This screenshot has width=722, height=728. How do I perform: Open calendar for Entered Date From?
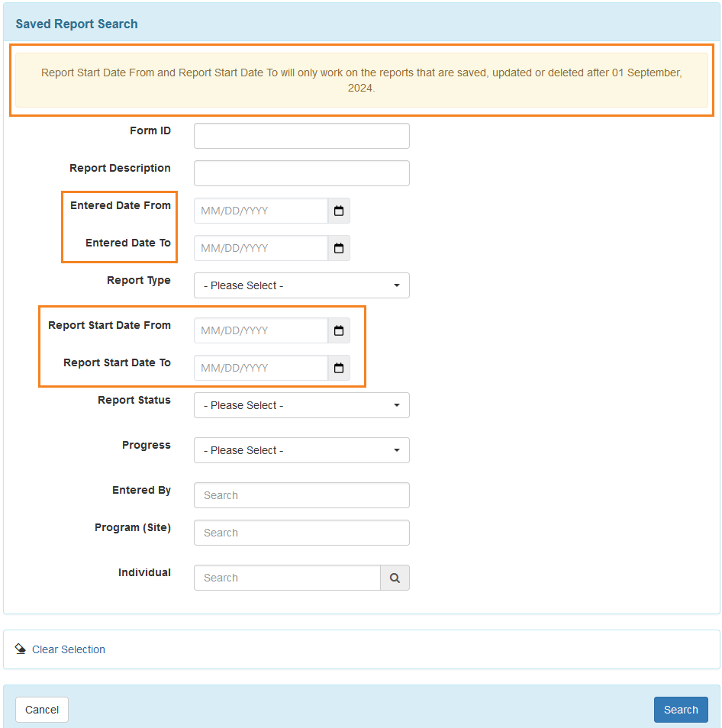[x=339, y=211]
